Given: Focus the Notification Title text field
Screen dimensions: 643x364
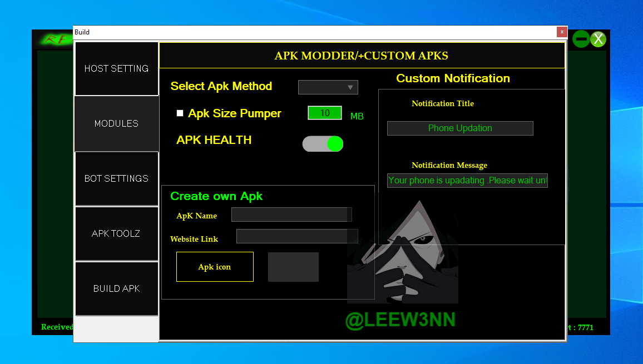Looking at the screenshot, I should click(460, 128).
